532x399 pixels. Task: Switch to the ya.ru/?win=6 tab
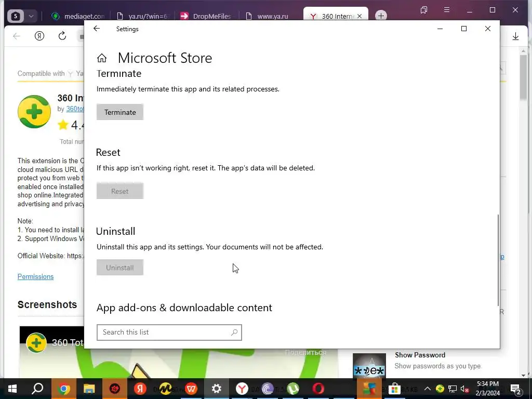click(142, 16)
